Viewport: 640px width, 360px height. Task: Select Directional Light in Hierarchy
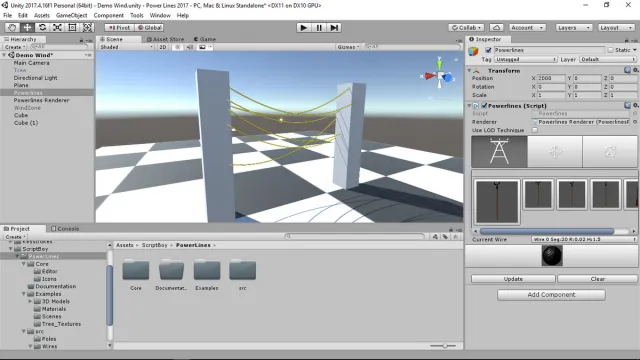click(36, 78)
